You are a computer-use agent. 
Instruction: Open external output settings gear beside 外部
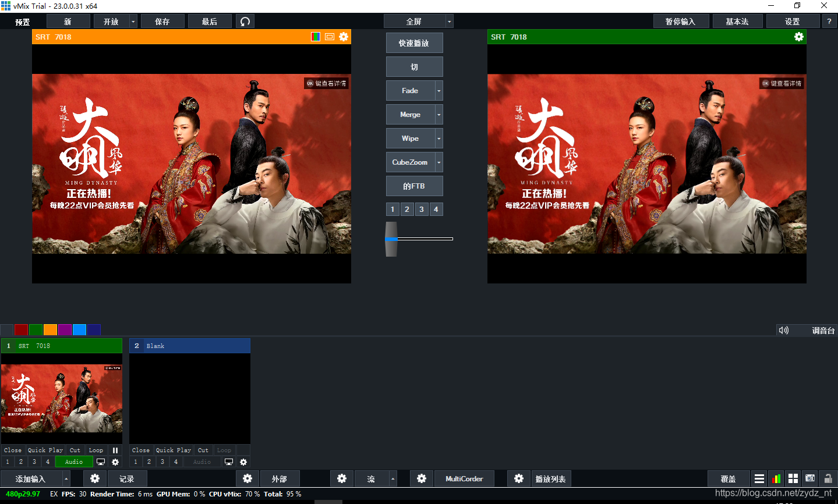point(247,478)
